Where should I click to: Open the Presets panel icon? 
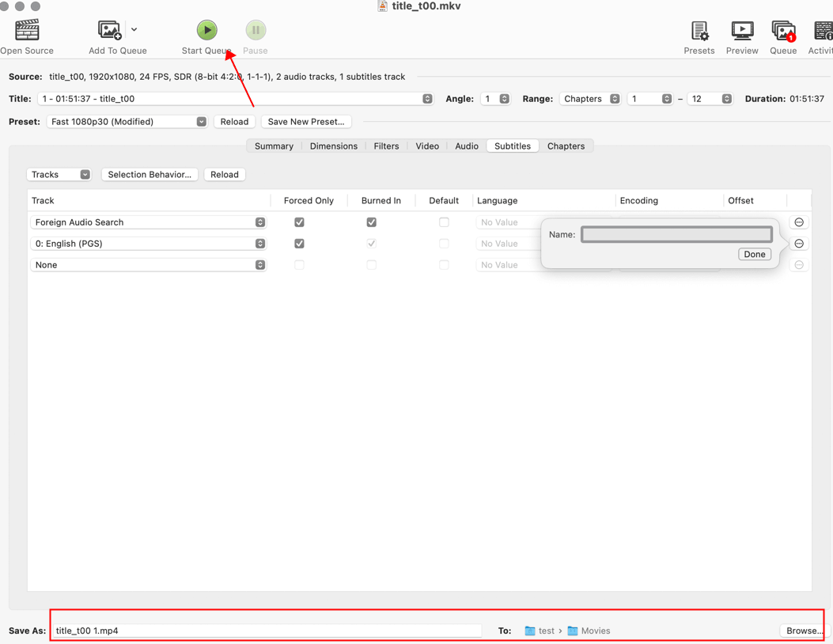pyautogui.click(x=699, y=31)
